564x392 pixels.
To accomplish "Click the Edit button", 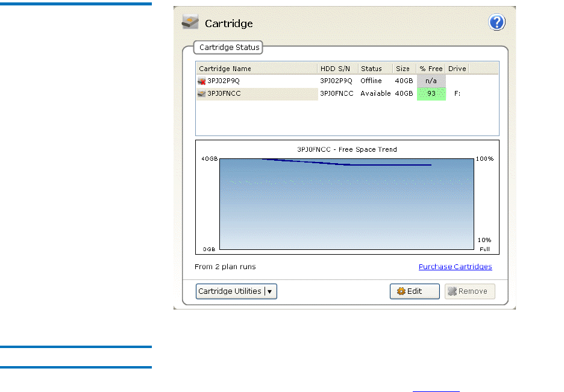I will [x=415, y=291].
